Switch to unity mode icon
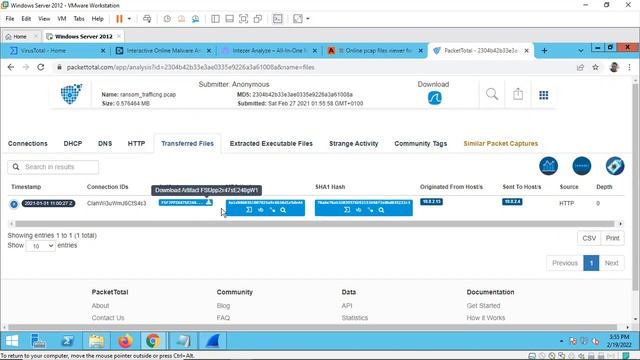The width and height of the screenshot is (640, 360). pyautogui.click(x=258, y=19)
